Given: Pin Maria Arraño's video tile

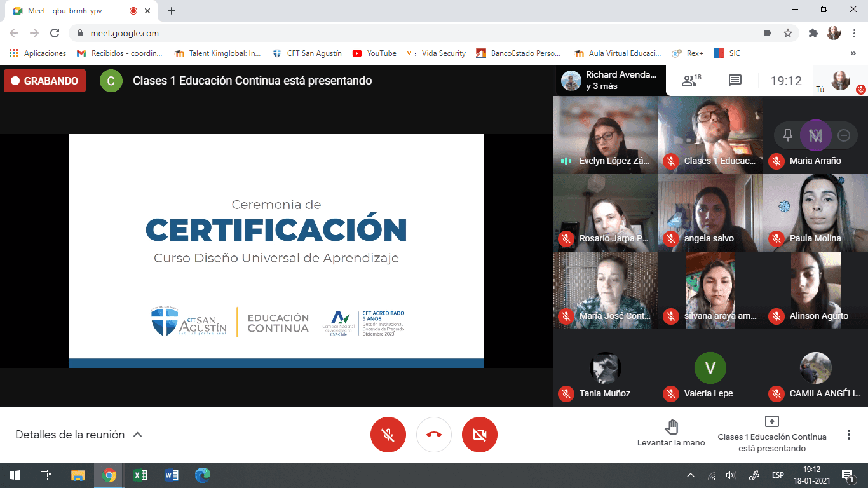Looking at the screenshot, I should [x=788, y=135].
